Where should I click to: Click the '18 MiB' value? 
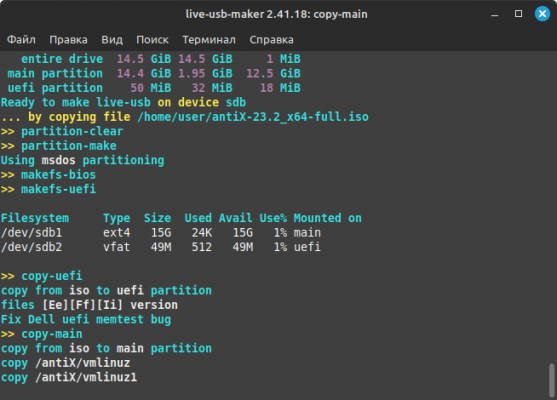click(x=280, y=88)
